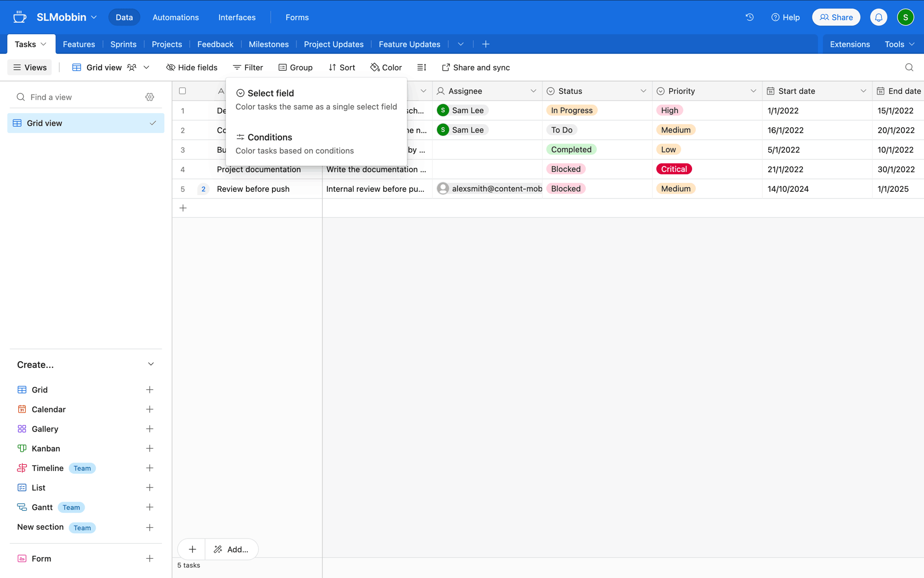Open Extensions panel

pyautogui.click(x=850, y=44)
